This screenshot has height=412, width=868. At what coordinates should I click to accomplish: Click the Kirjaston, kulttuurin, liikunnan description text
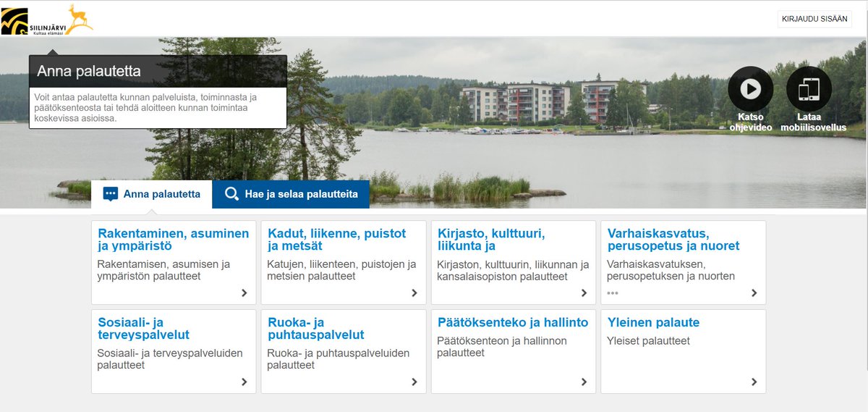tap(513, 270)
